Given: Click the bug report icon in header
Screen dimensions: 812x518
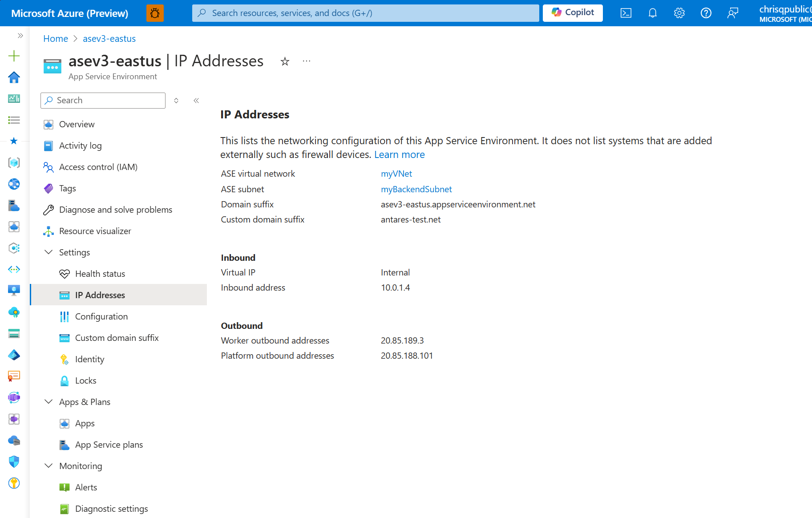Looking at the screenshot, I should point(155,13).
